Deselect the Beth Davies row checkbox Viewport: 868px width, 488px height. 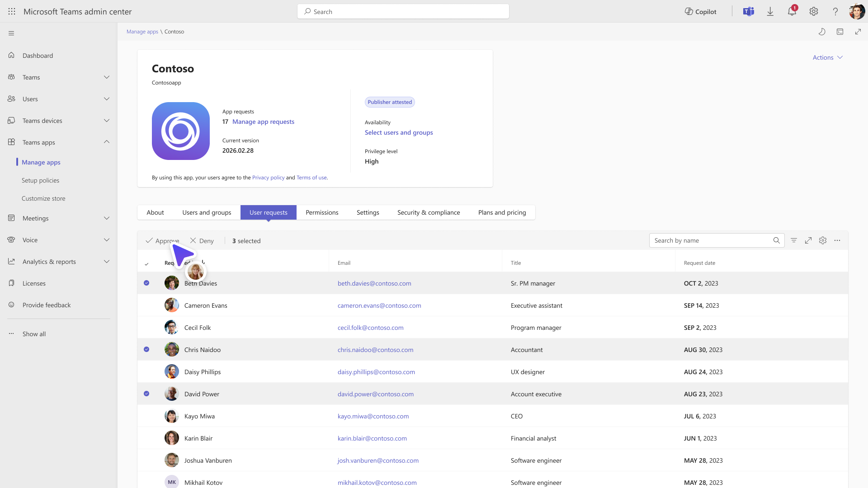point(146,283)
